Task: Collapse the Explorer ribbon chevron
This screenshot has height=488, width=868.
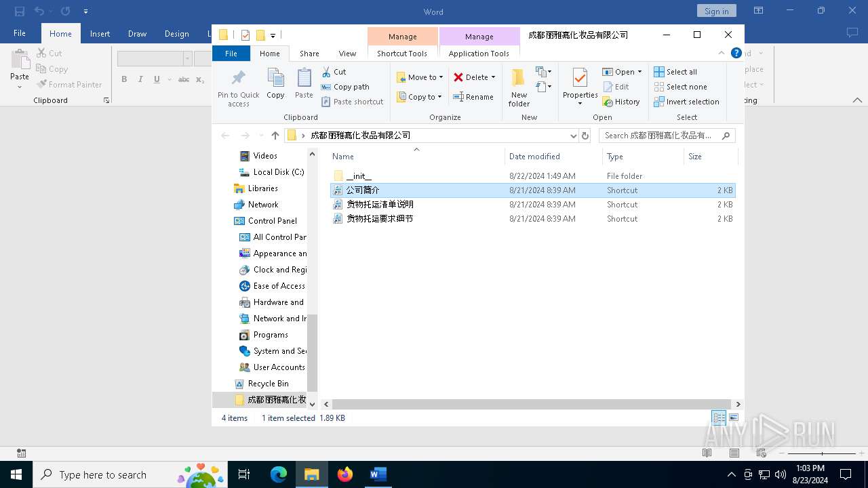Action: click(x=722, y=53)
